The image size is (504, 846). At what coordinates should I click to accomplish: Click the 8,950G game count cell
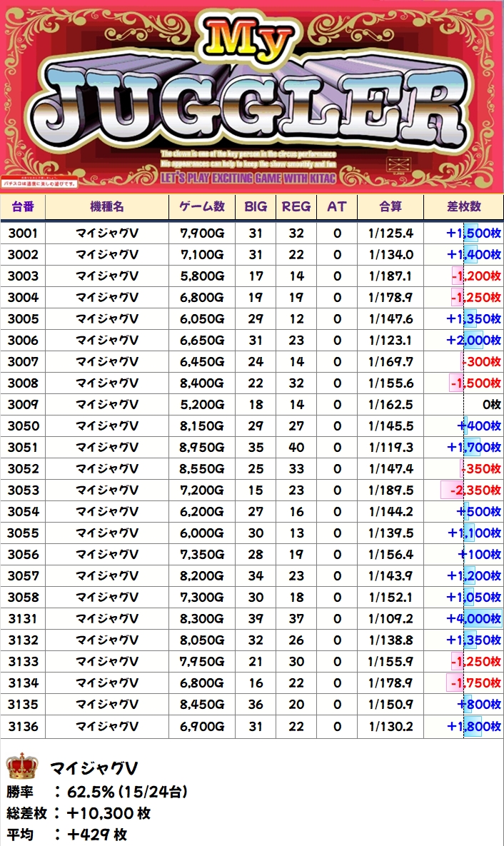pos(202,448)
